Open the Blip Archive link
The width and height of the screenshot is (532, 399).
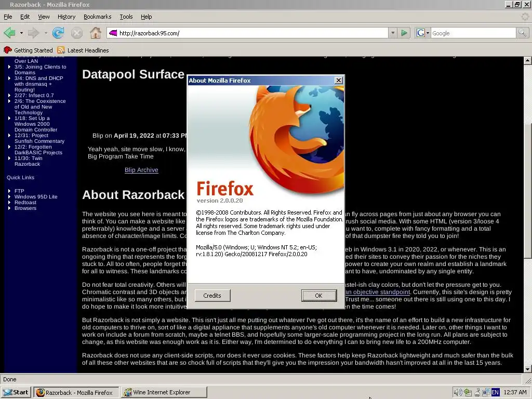point(141,170)
